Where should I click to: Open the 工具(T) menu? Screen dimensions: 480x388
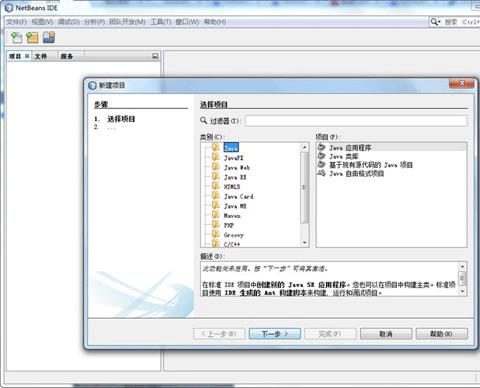pyautogui.click(x=161, y=22)
